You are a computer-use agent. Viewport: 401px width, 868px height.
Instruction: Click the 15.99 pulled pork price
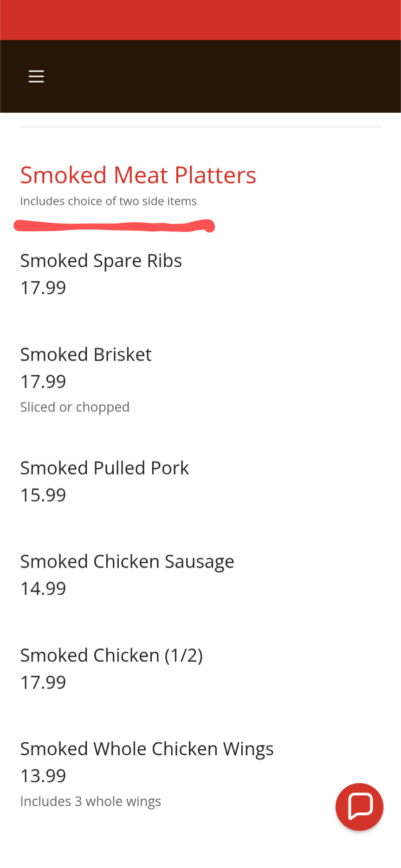[x=43, y=495]
